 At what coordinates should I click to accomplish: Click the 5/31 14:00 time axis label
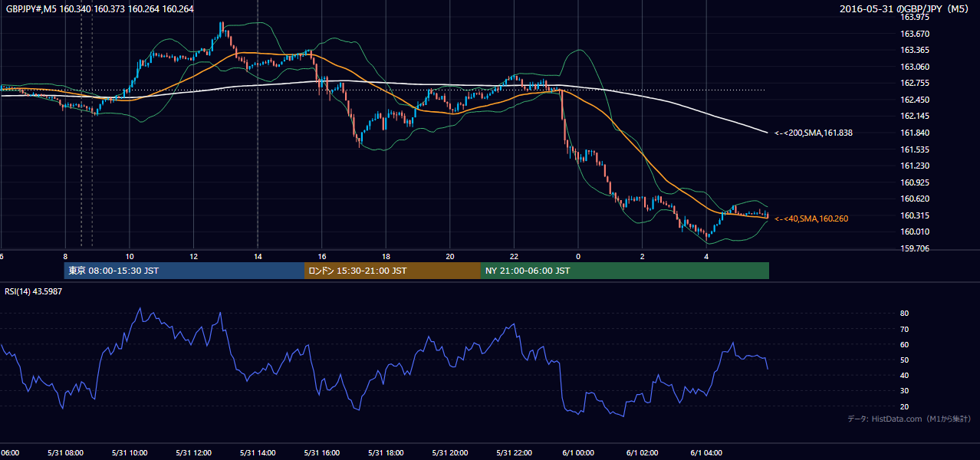point(258,452)
